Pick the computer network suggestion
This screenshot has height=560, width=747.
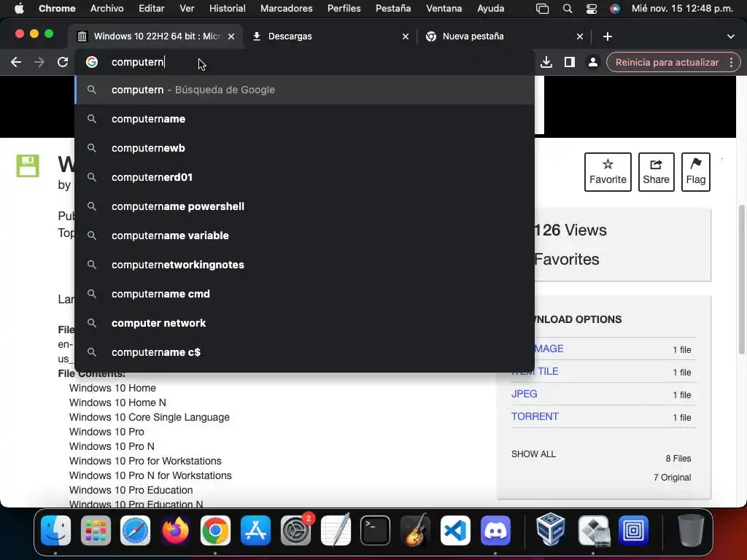(305, 323)
